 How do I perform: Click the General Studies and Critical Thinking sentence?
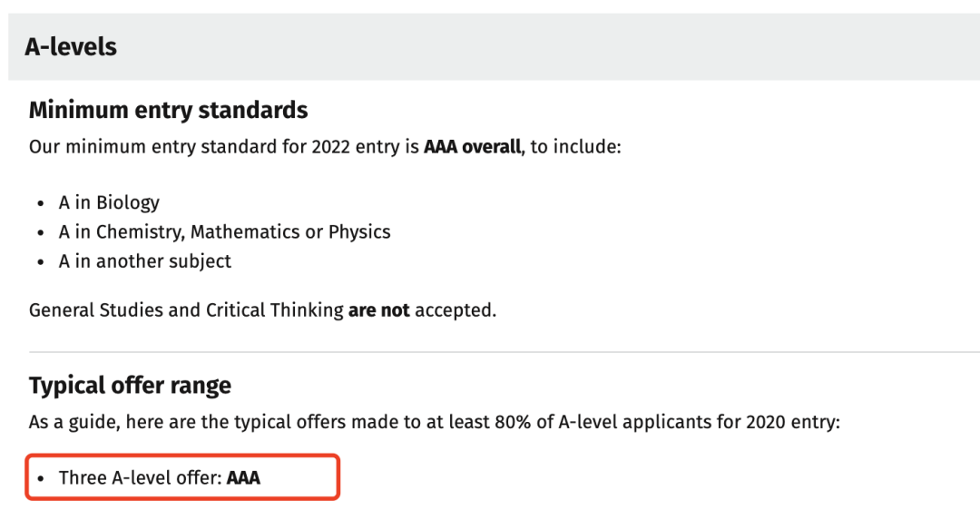pyautogui.click(x=262, y=310)
